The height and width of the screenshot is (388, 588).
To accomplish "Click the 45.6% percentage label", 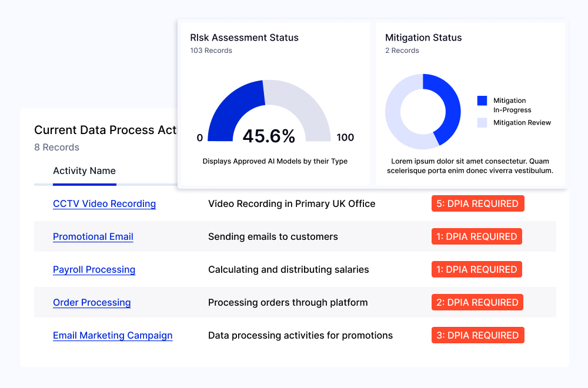I will [268, 135].
